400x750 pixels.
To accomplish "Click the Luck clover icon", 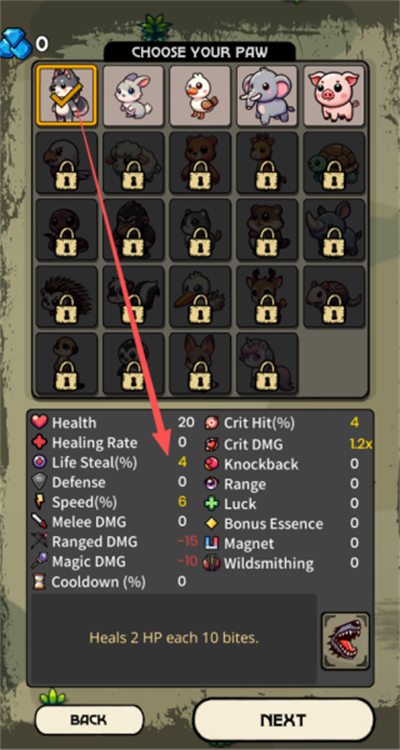I will 211,504.
